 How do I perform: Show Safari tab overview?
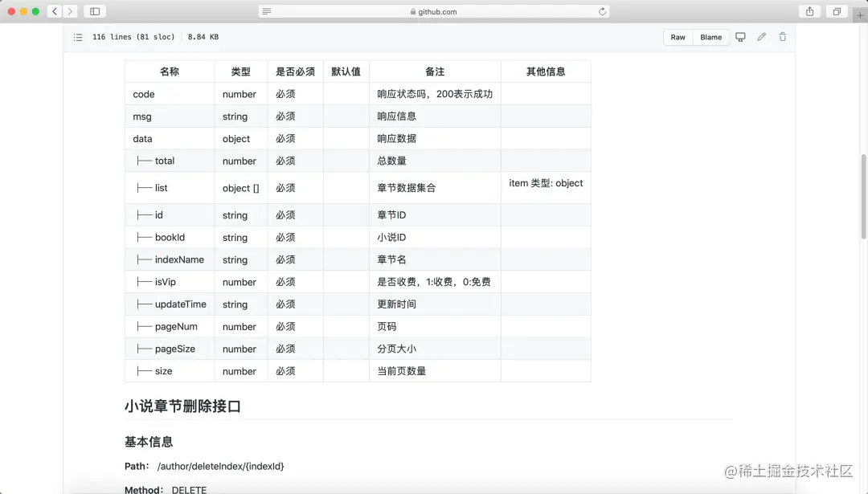837,11
